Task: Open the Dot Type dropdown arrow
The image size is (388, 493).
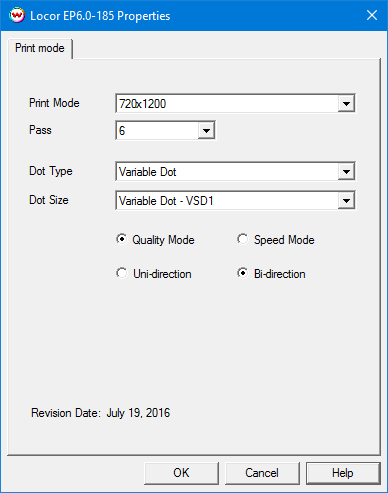Action: click(346, 172)
